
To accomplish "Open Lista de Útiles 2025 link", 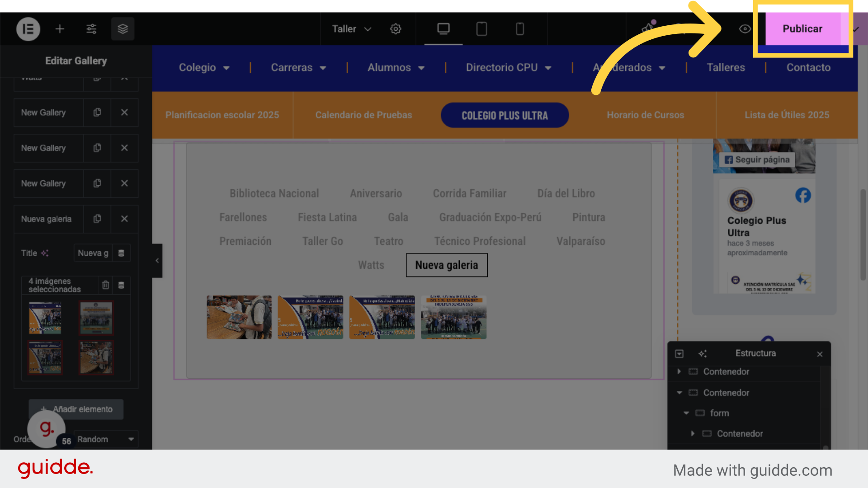I will coord(787,115).
